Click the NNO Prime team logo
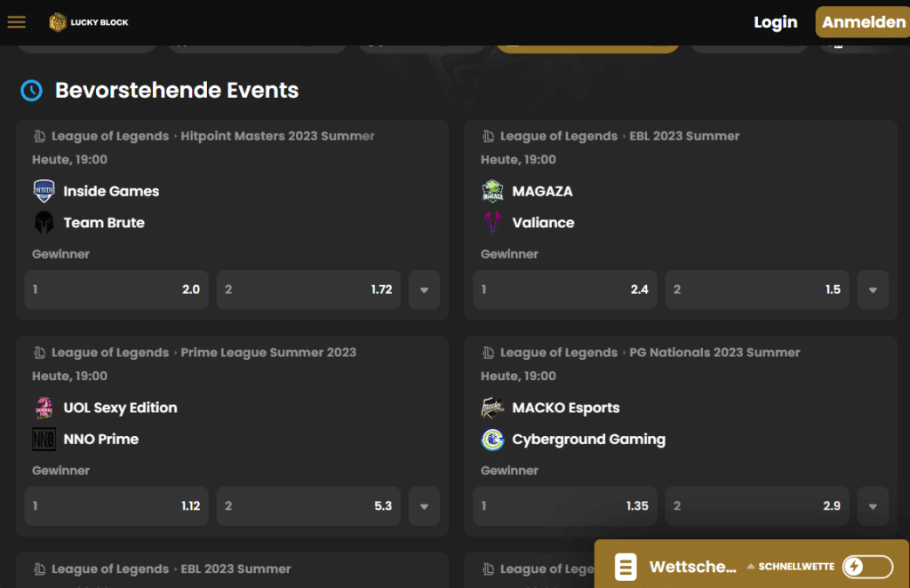This screenshot has width=910, height=588. [x=44, y=439]
